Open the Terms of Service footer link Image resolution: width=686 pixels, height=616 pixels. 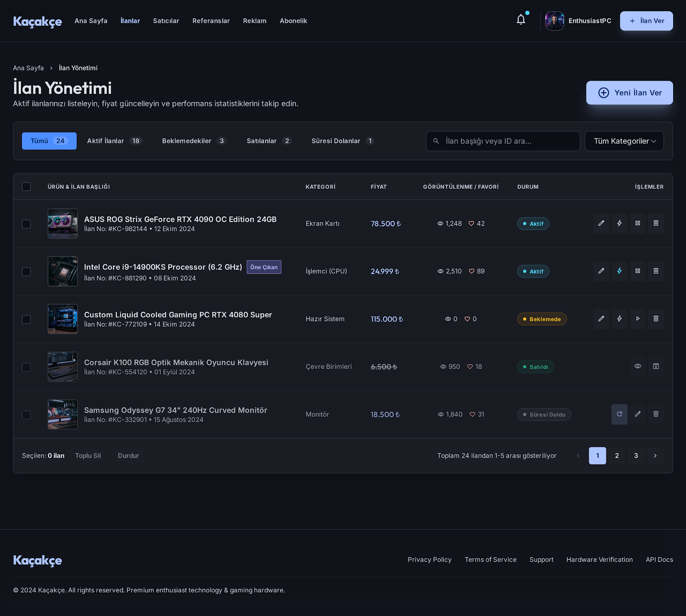point(490,559)
